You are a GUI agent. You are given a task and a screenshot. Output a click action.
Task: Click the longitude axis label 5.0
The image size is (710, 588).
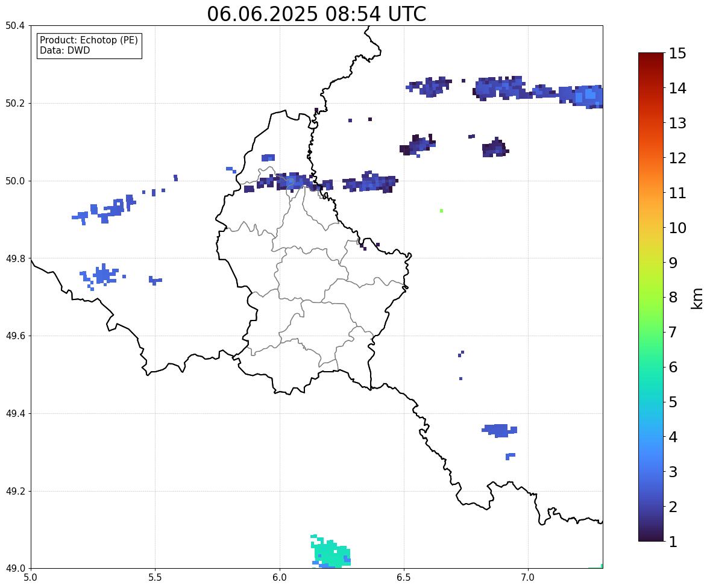[31, 578]
